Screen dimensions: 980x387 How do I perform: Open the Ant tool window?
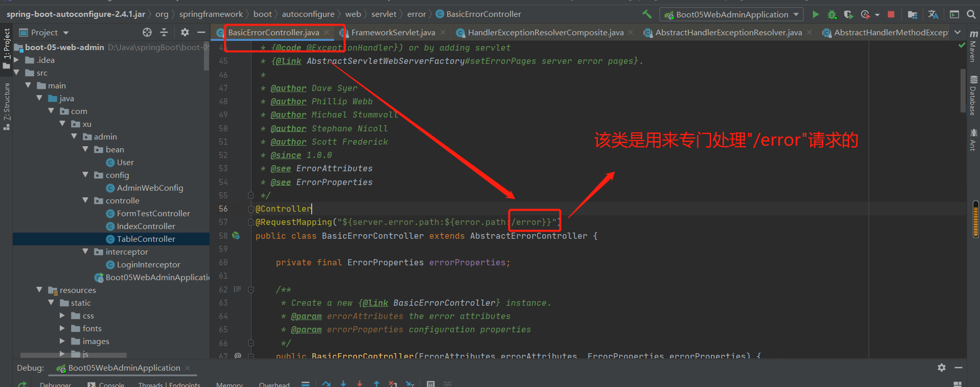[x=973, y=140]
